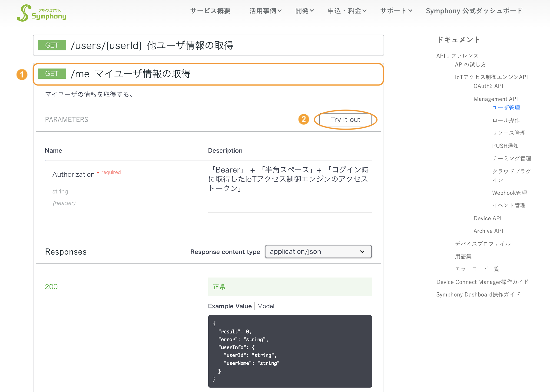Open リソース管理 sidebar link
This screenshot has width=550, height=392.
509,133
